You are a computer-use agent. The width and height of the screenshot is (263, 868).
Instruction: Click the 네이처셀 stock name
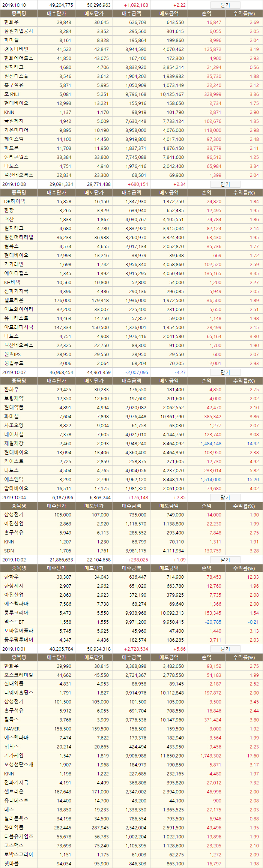tap(14, 434)
